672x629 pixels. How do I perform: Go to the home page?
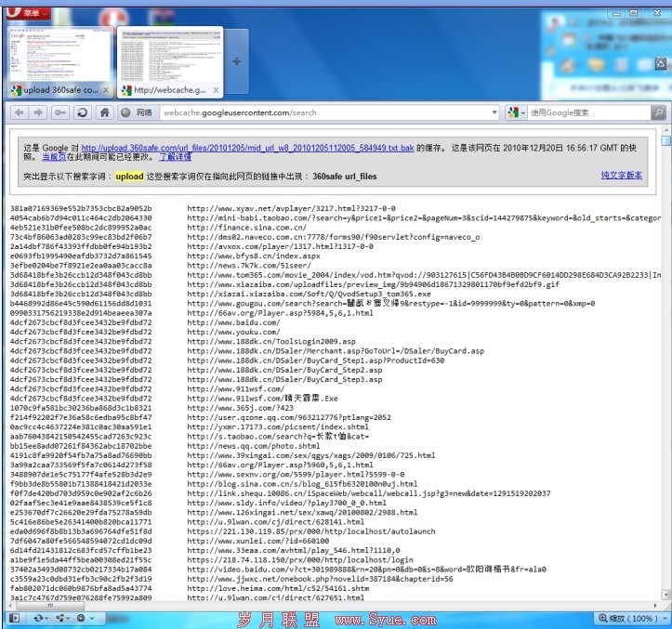tap(105, 112)
